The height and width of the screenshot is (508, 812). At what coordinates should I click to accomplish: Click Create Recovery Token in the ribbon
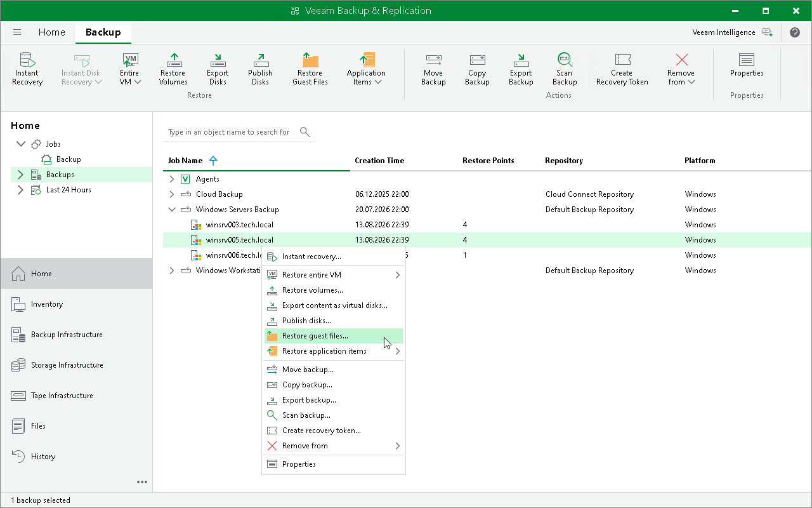click(x=622, y=69)
